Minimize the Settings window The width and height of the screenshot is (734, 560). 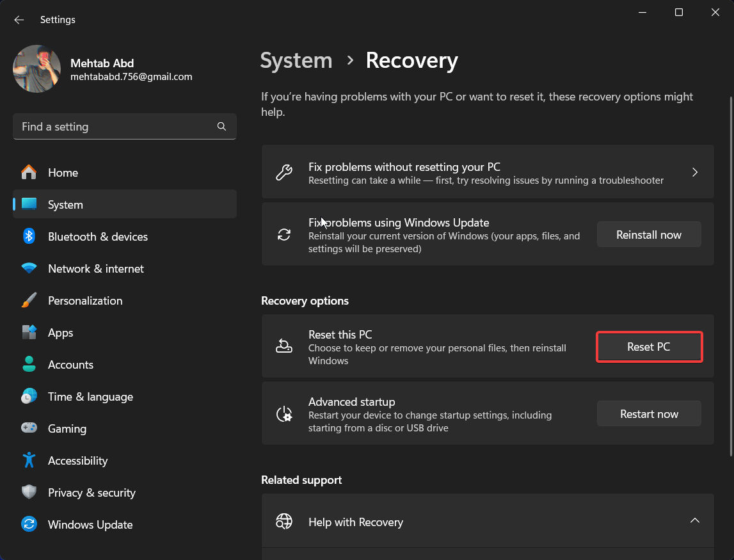pos(642,13)
